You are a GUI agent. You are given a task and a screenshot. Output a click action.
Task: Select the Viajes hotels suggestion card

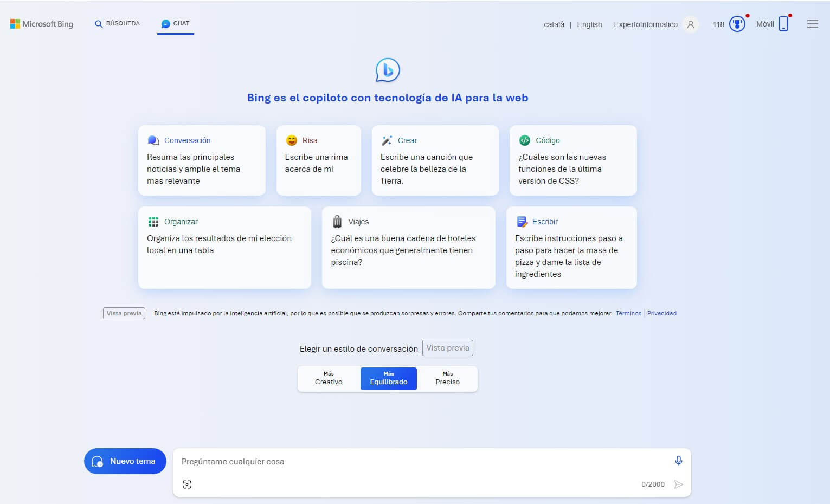(x=409, y=248)
